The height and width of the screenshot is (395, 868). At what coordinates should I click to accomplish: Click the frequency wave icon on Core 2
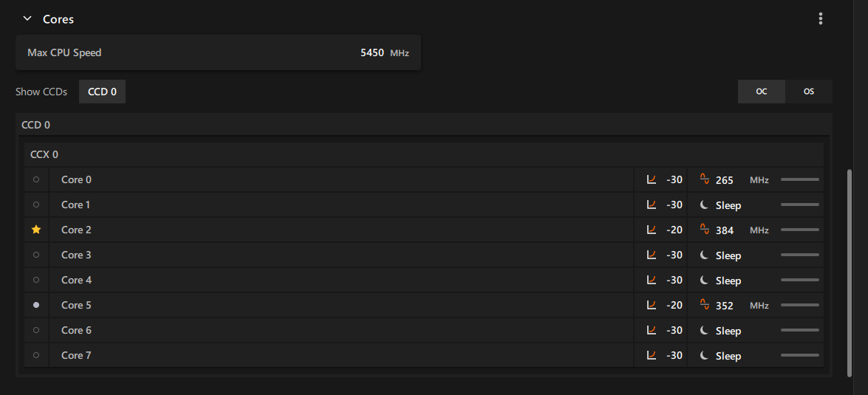tap(704, 229)
